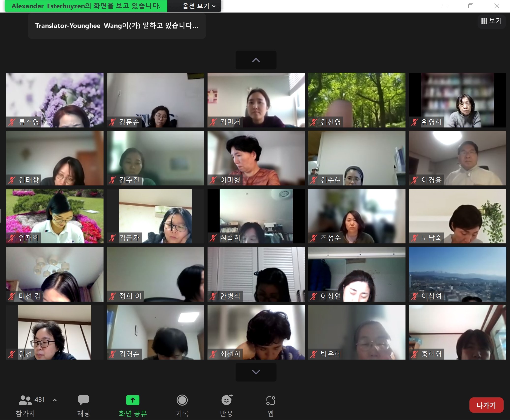Click muted mic icon beside 김금자
The image size is (510, 420).
[x=112, y=238]
